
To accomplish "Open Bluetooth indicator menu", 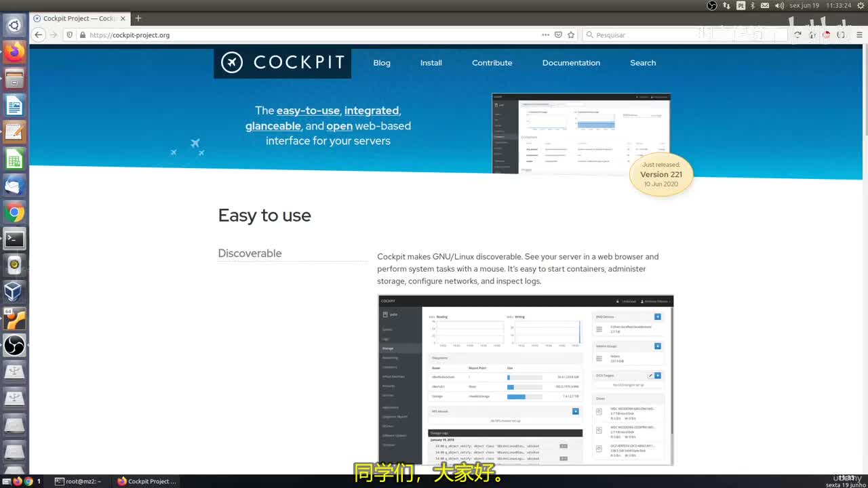I will tap(753, 5).
